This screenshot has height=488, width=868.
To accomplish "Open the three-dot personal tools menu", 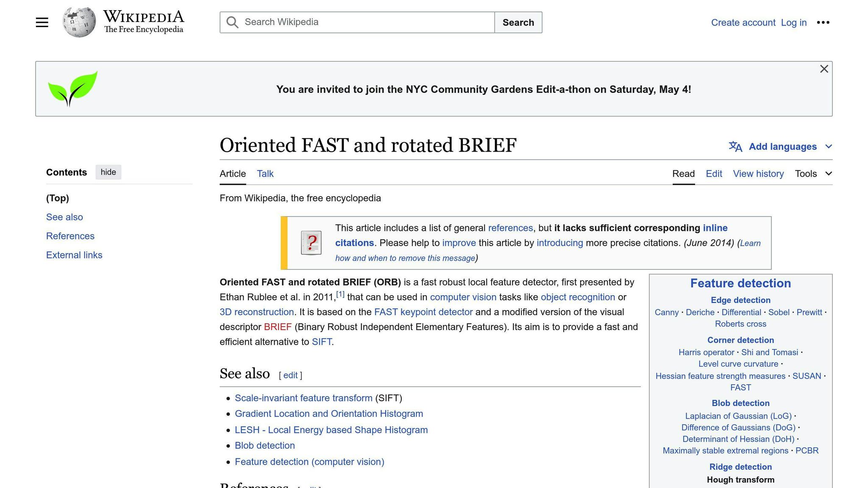I will click(823, 22).
